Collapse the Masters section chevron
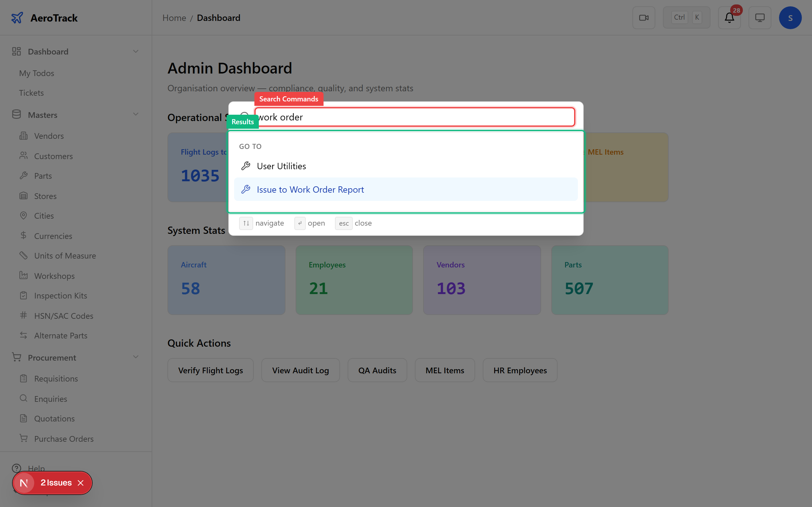Screen dimensions: 812x507 [x=135, y=114]
